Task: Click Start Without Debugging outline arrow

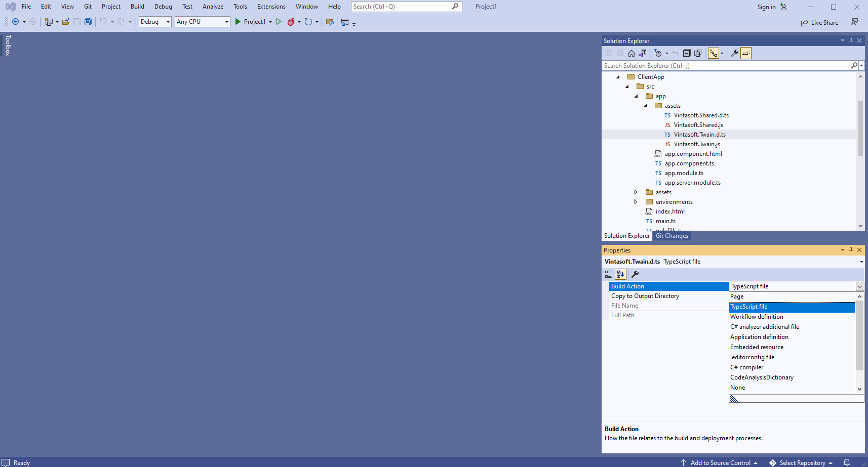Action: point(279,22)
